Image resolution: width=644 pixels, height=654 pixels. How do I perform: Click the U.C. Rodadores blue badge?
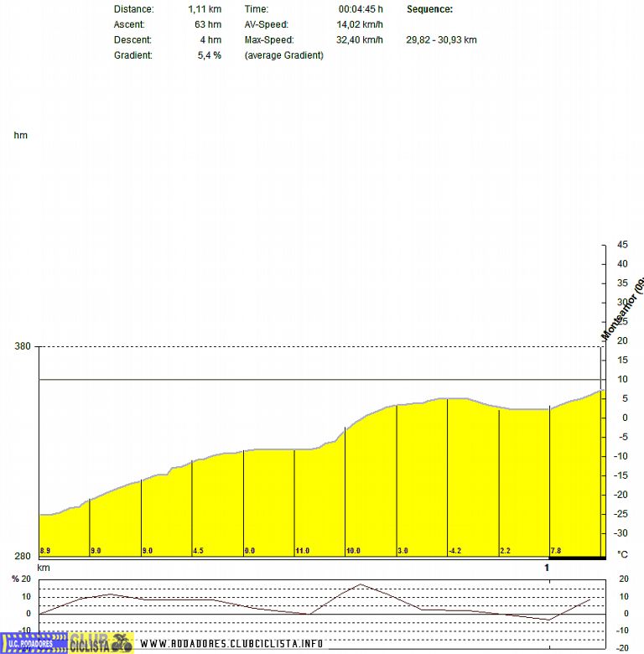point(33,643)
